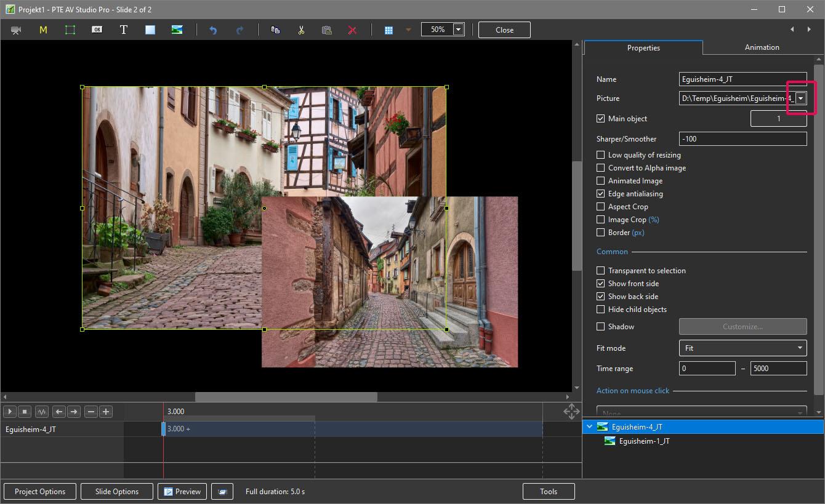Image resolution: width=825 pixels, height=504 pixels.
Task: Click the undo arrow icon
Action: pyautogui.click(x=213, y=30)
